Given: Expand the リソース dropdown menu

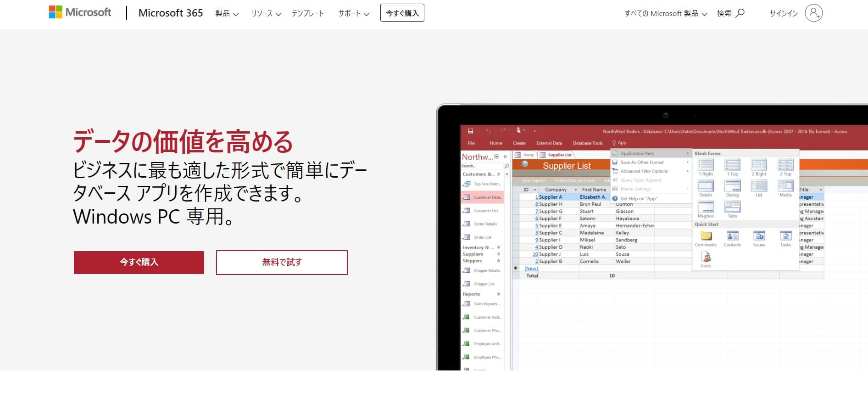Looking at the screenshot, I should [x=266, y=13].
